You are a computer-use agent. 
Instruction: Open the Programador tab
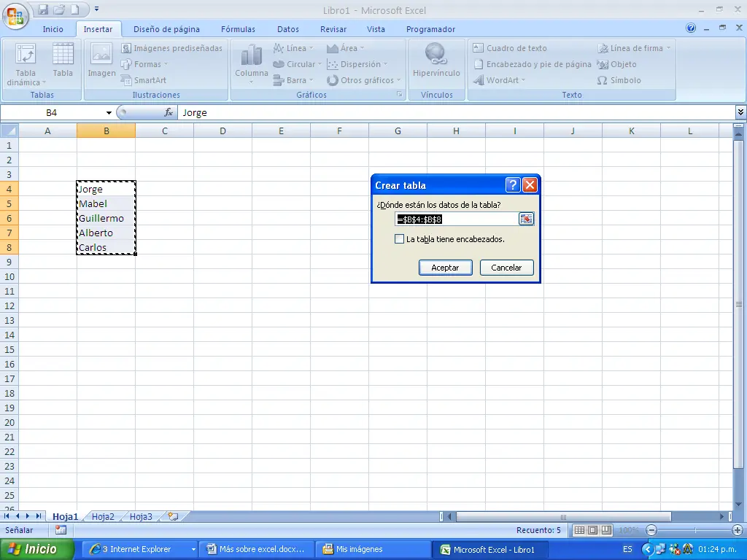pos(430,29)
